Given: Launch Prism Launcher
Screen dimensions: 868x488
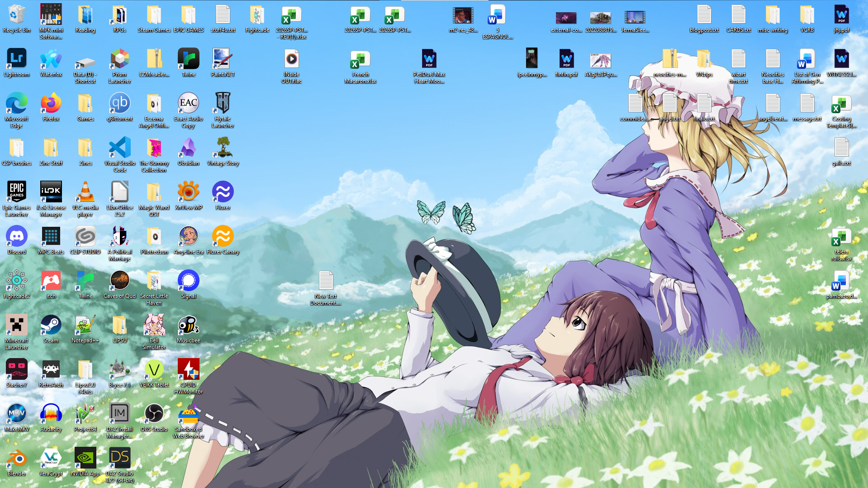Looking at the screenshot, I should tap(120, 67).
